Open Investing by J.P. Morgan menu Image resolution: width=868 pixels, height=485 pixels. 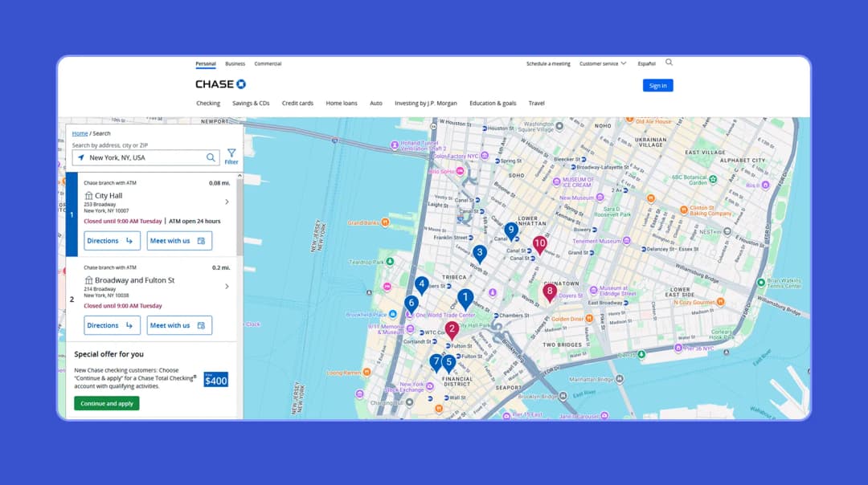coord(426,104)
